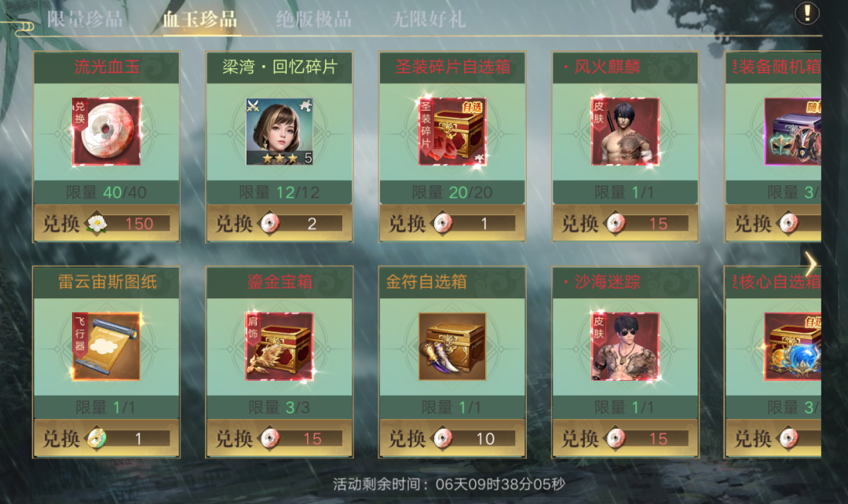View the 风火麒麟 skin character icon
Viewport: 848px width, 504px height.
pos(625,131)
